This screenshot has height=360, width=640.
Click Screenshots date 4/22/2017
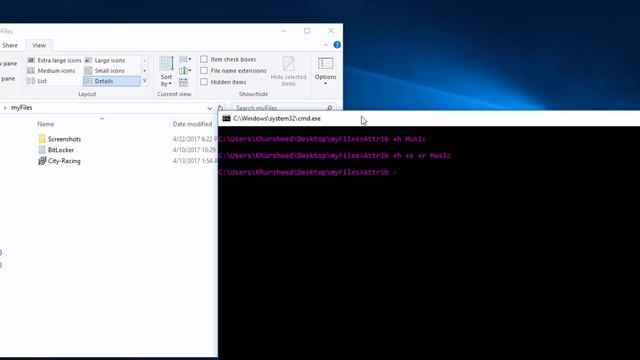[x=195, y=139]
